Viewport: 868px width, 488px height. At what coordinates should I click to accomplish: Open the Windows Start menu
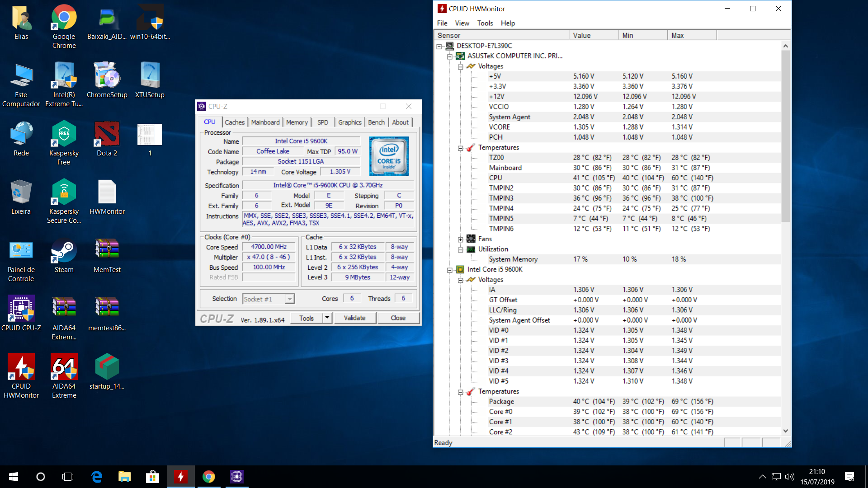tap(14, 477)
